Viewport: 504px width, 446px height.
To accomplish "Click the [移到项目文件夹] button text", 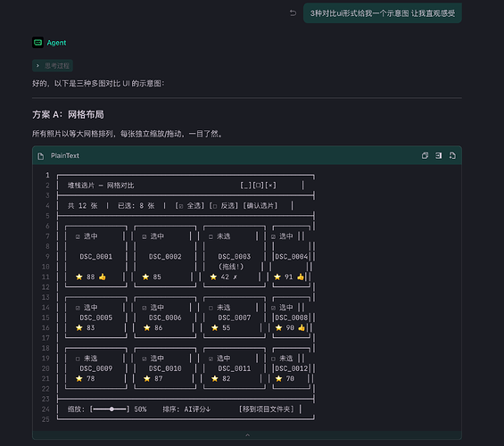I will coord(266,409).
